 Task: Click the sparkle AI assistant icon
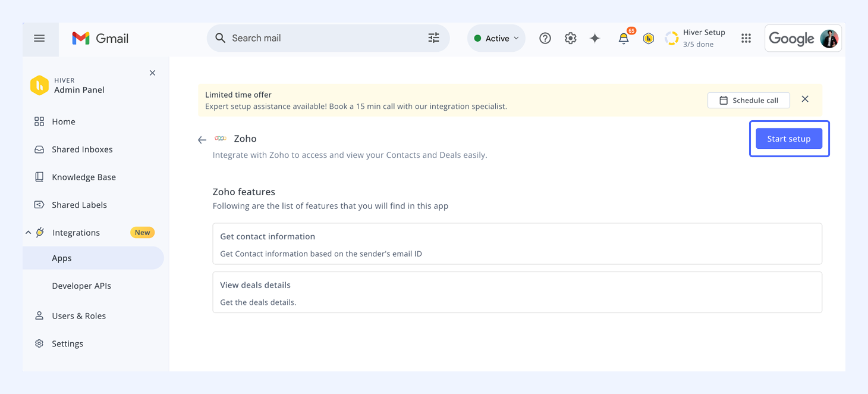595,38
